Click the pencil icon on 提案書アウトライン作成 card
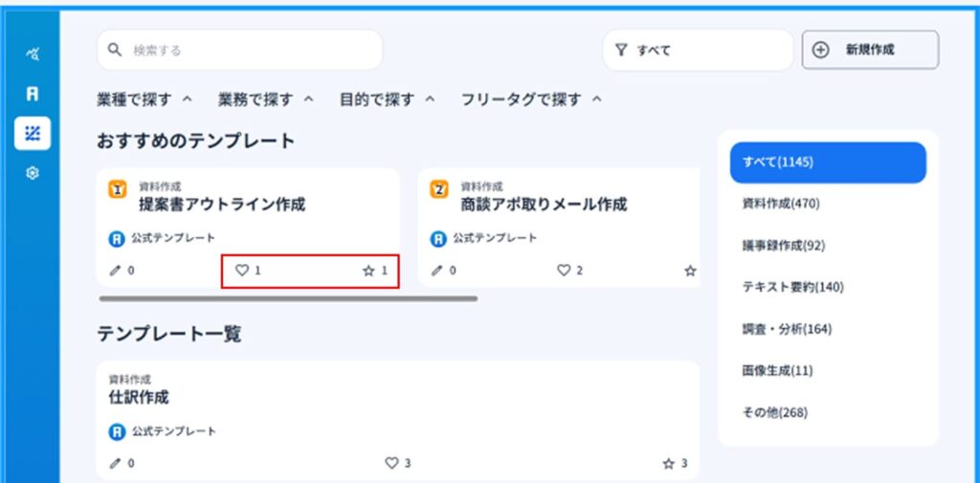The image size is (980, 483). click(x=116, y=271)
